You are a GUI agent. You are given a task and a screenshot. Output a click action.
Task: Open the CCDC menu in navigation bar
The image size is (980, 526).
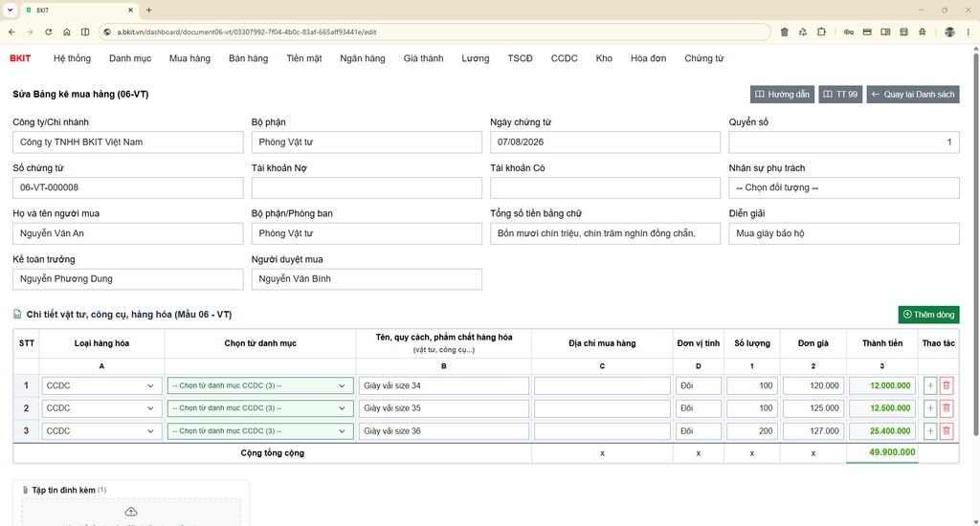pyautogui.click(x=565, y=58)
